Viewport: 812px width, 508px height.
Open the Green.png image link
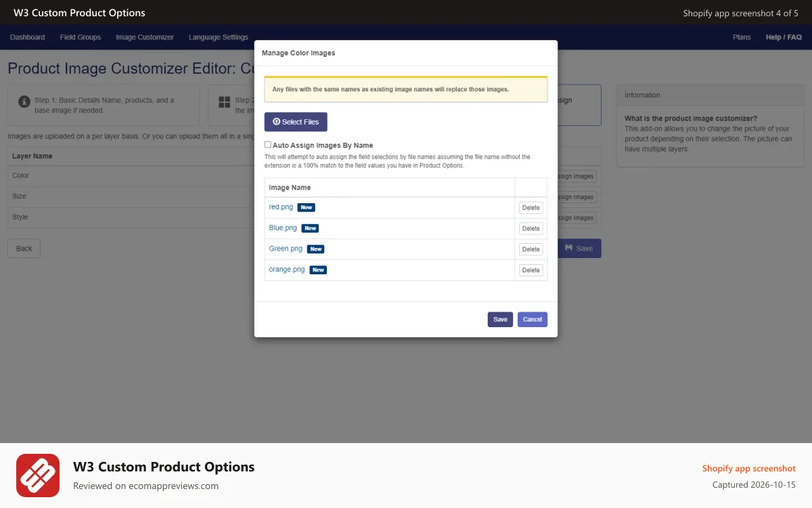286,249
